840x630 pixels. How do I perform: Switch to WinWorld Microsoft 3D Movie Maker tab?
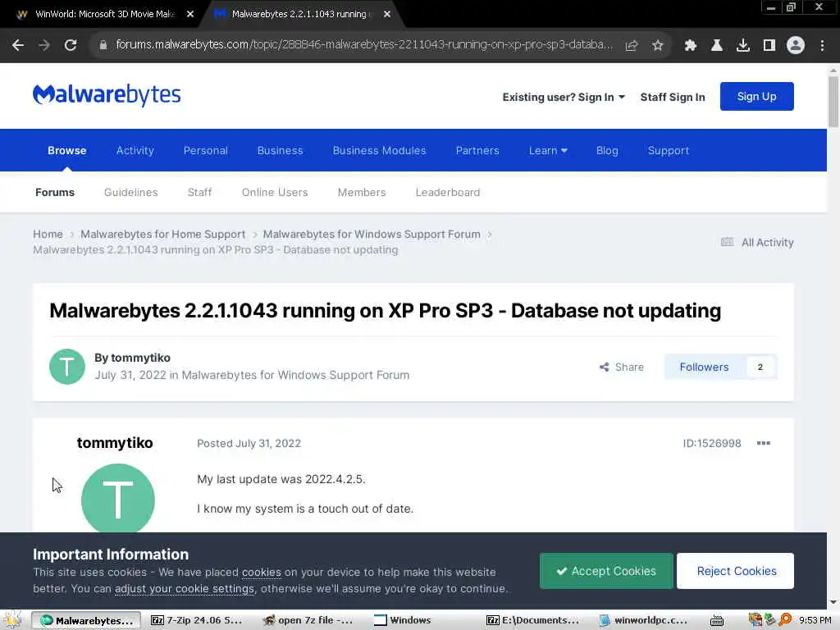[104, 15]
